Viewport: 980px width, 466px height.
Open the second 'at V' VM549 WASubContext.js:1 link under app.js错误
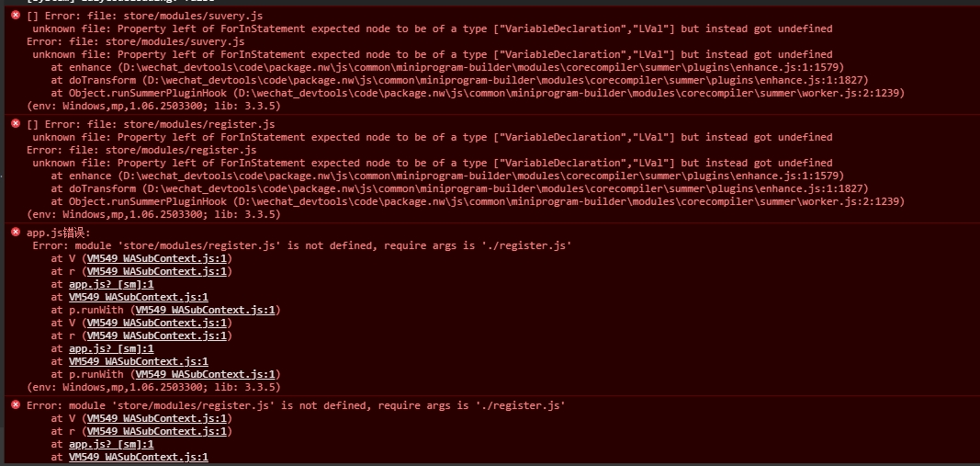[157, 323]
